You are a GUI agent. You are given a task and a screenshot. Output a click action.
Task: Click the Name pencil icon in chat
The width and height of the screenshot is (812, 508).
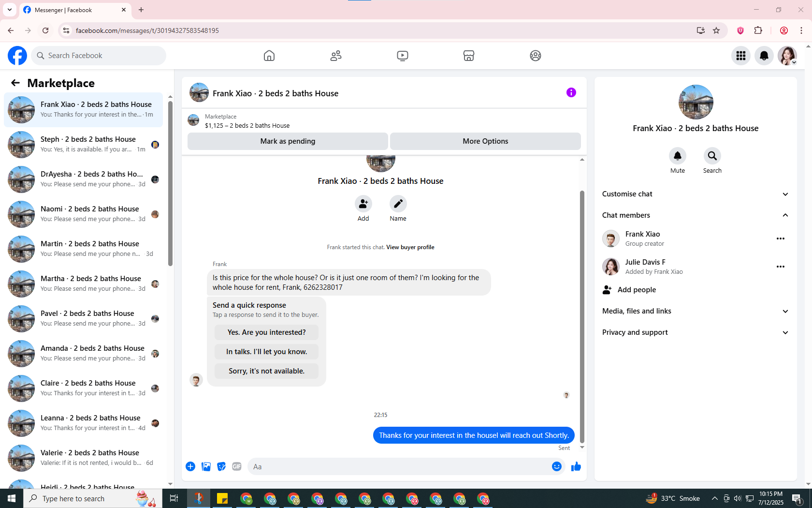click(x=398, y=204)
